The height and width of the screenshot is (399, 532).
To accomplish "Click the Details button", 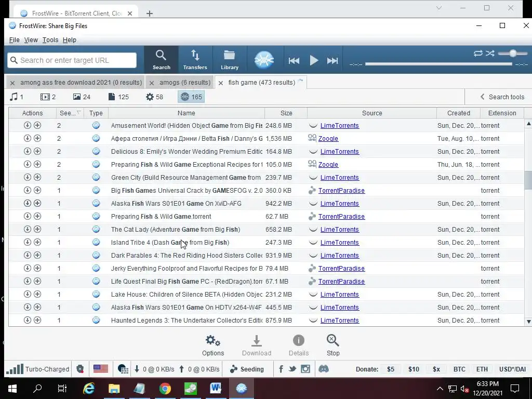I will [299, 345].
